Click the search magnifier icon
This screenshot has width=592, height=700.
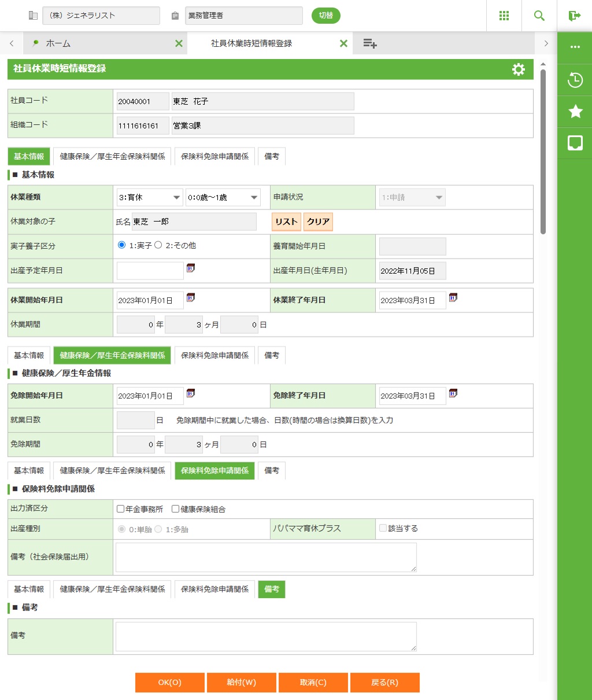[539, 16]
